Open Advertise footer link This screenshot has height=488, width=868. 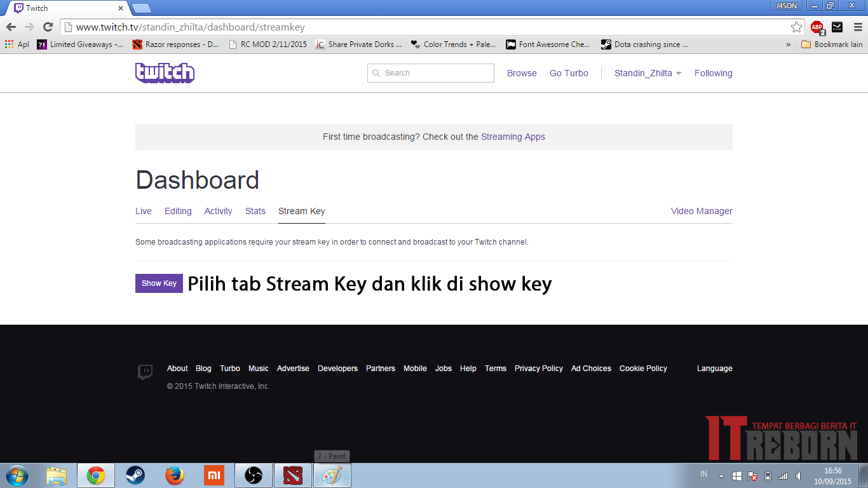click(x=293, y=369)
